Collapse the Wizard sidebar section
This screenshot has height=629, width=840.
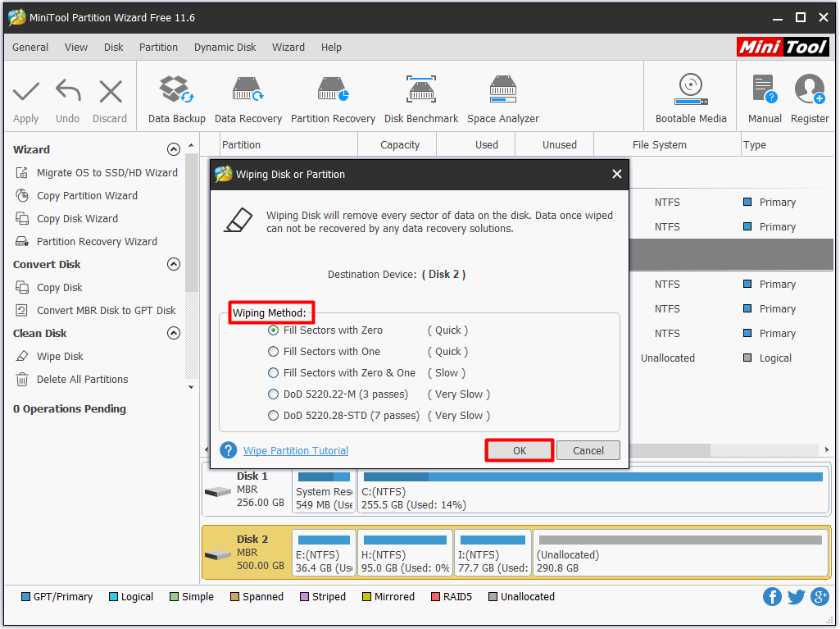(174, 149)
